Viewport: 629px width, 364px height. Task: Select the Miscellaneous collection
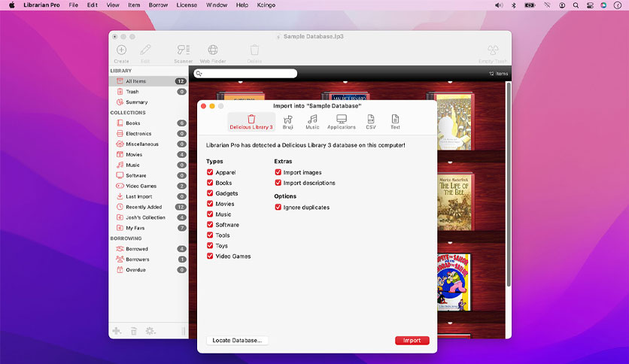coord(149,144)
